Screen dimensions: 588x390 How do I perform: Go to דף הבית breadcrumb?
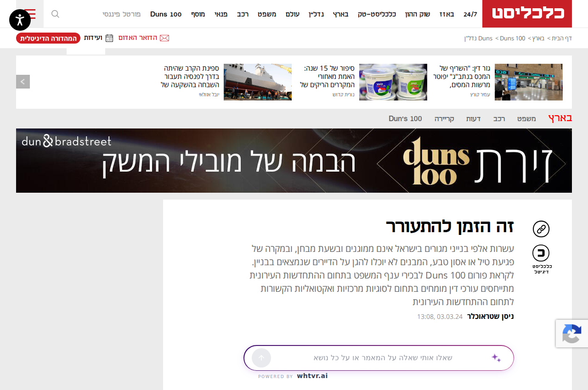[562, 38]
